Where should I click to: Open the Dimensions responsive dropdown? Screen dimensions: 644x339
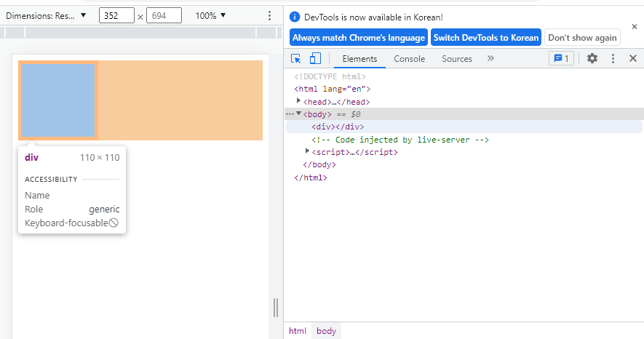click(46, 15)
